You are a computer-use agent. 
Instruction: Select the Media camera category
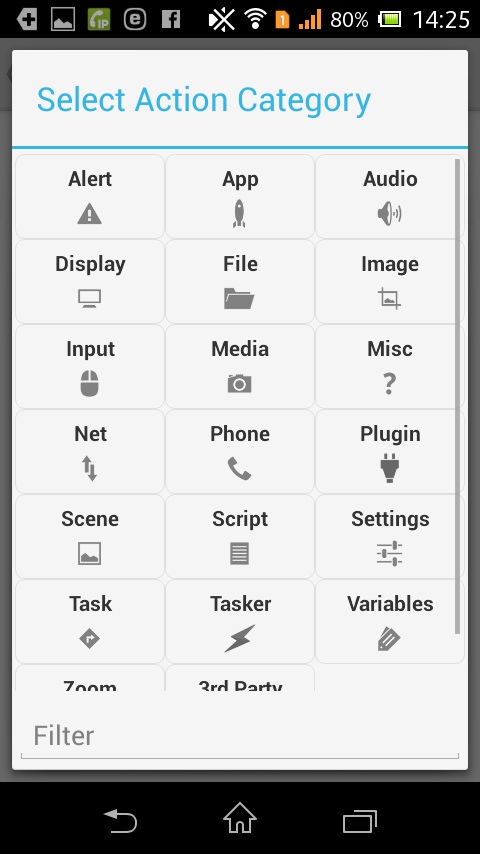pyautogui.click(x=240, y=367)
